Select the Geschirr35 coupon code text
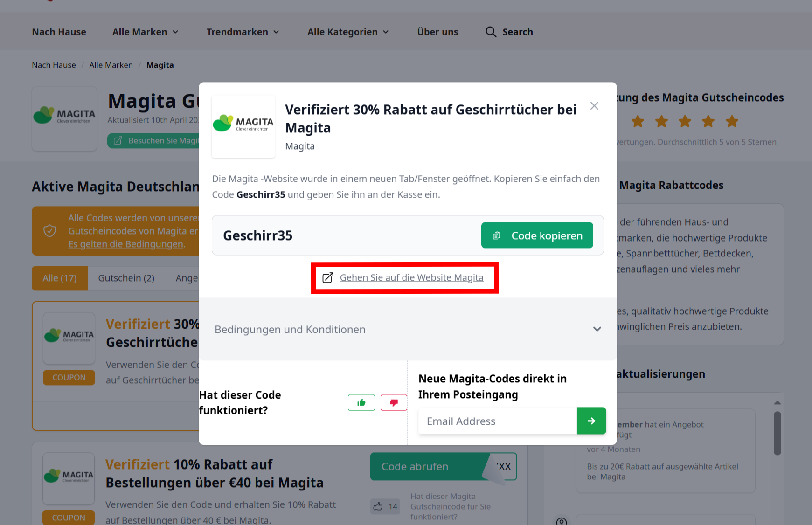The height and width of the screenshot is (525, 812). tap(258, 235)
